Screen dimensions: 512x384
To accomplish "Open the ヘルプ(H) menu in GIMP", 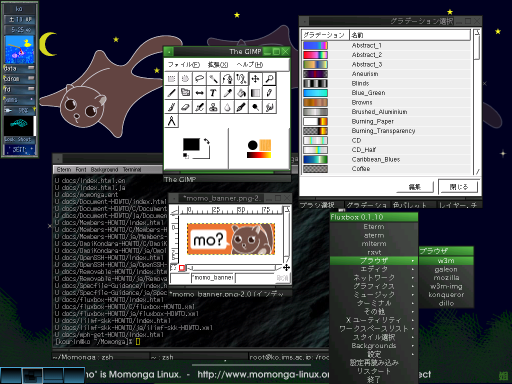I will pos(250,65).
